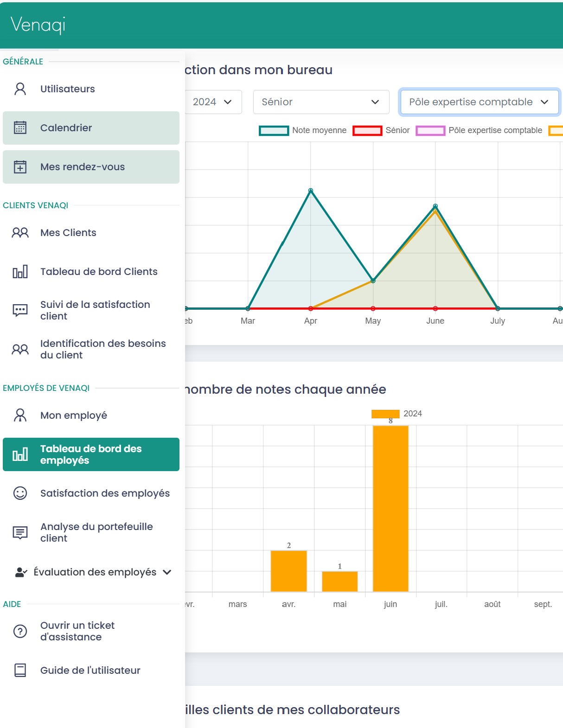Click the "août" axis label on bar chart
Image resolution: width=563 pixels, height=728 pixels.
[x=493, y=604]
